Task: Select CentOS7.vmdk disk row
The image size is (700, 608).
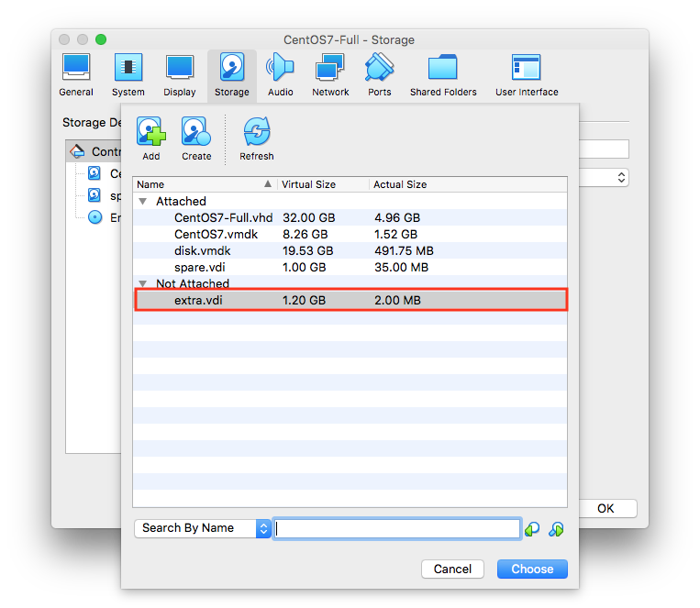Action: click(x=350, y=235)
